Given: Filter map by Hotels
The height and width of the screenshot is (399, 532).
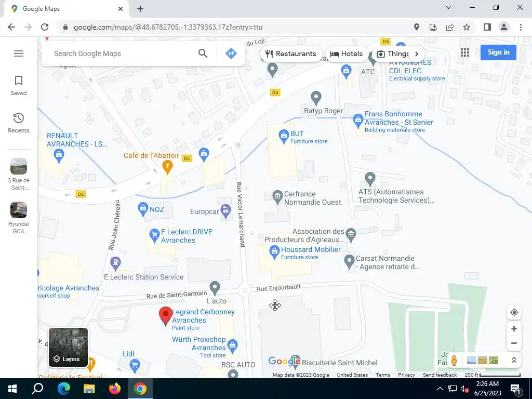Looking at the screenshot, I should pyautogui.click(x=347, y=54).
